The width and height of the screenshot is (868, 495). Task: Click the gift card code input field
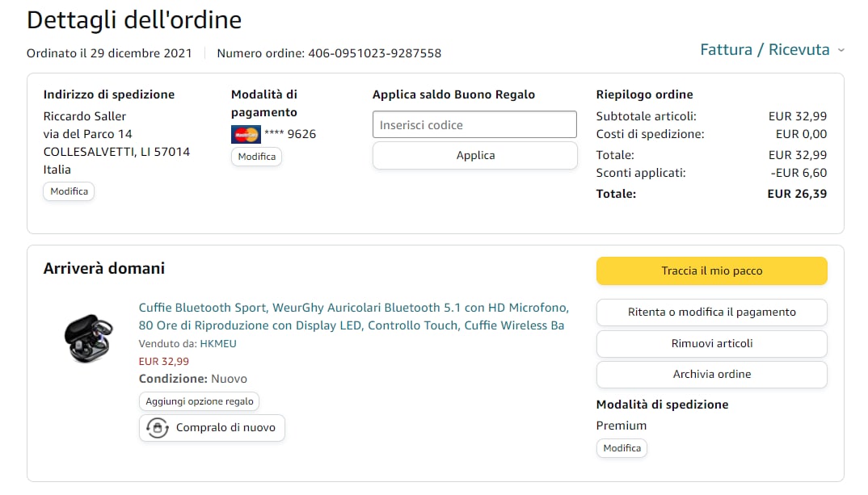tap(474, 125)
